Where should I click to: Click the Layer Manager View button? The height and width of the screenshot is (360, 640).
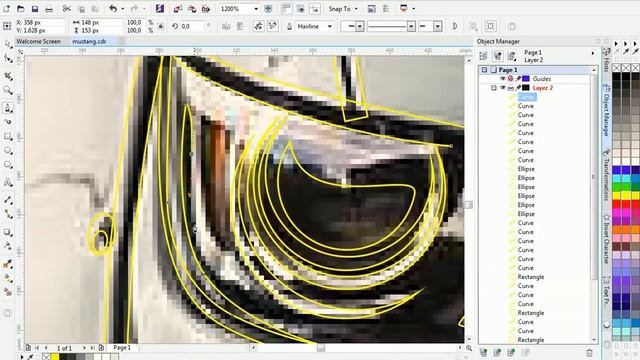512,56
